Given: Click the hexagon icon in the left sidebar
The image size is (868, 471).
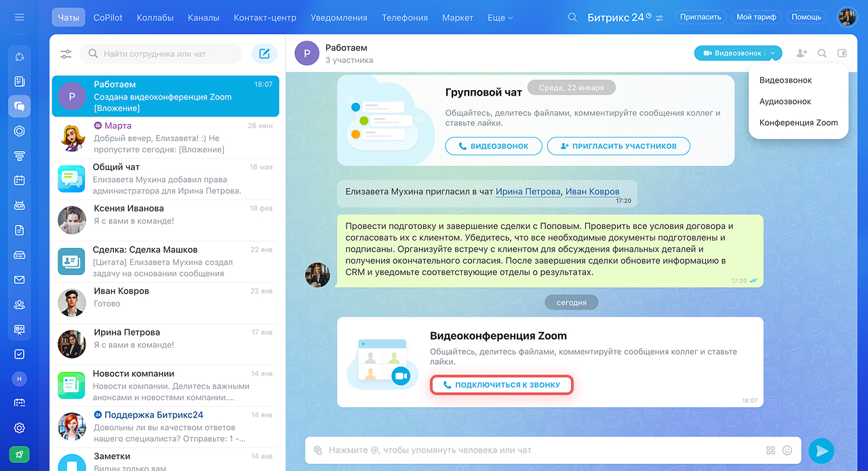Looking at the screenshot, I should click(19, 131).
